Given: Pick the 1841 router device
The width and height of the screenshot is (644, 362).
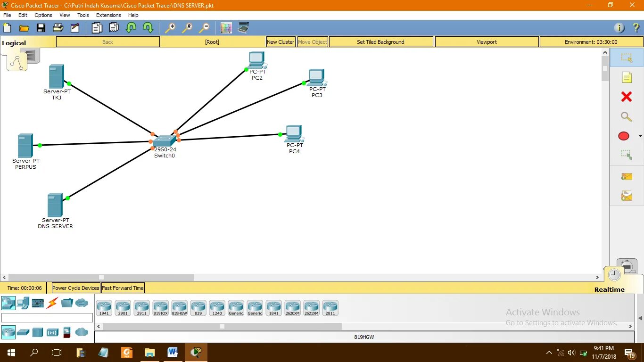Looking at the screenshot, I should click(274, 308).
